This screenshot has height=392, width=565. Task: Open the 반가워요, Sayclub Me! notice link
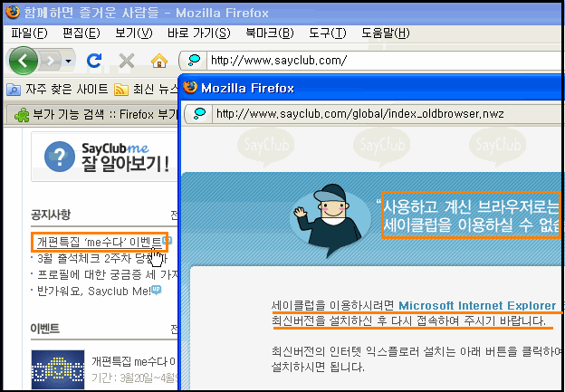pos(93,291)
